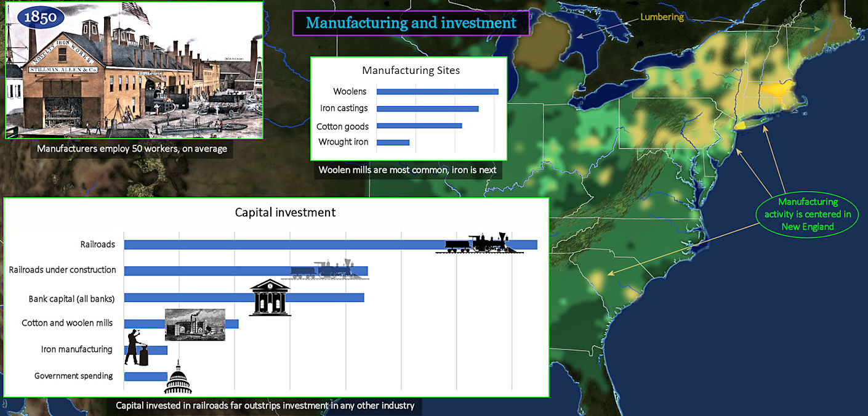
Task: Click the Wrought iron label
Action: tap(344, 142)
